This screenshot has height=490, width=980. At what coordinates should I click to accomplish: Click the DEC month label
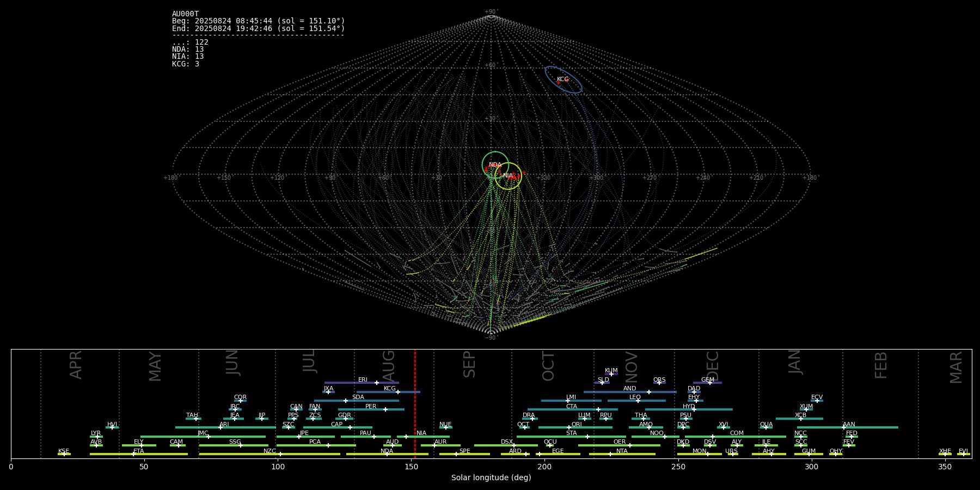(x=712, y=366)
